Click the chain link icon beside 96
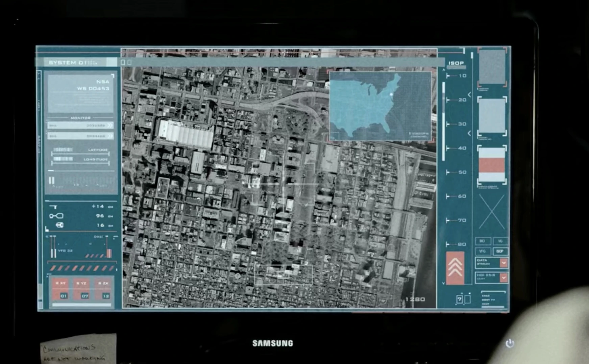This screenshot has height=364, width=589. (x=56, y=216)
